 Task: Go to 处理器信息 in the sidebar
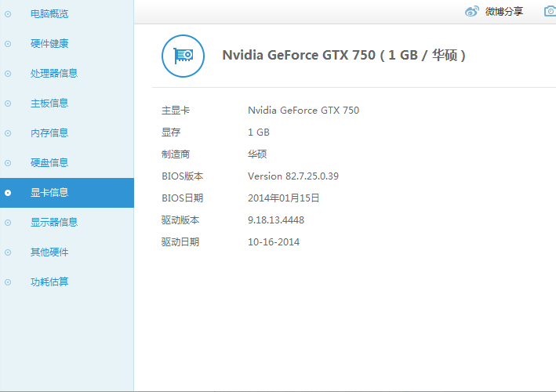[54, 74]
